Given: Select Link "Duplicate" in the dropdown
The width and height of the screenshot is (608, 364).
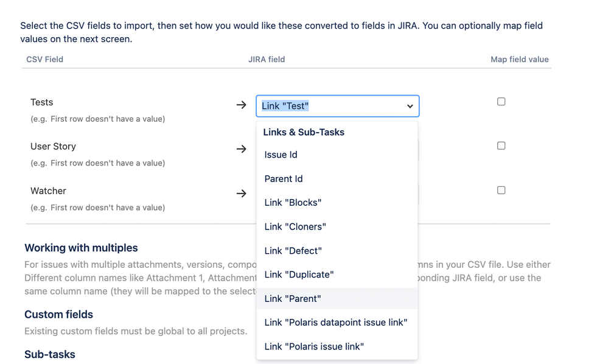Looking at the screenshot, I should 299,275.
